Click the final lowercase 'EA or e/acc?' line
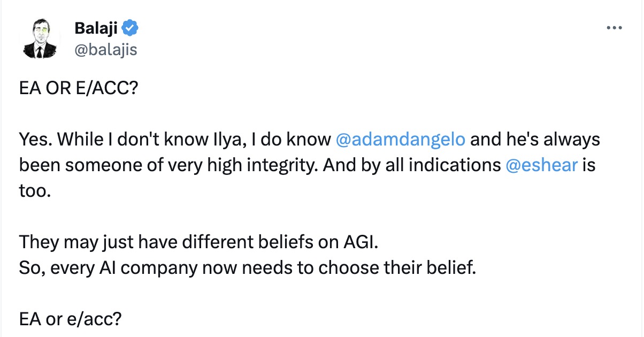The width and height of the screenshot is (644, 337). tap(71, 319)
